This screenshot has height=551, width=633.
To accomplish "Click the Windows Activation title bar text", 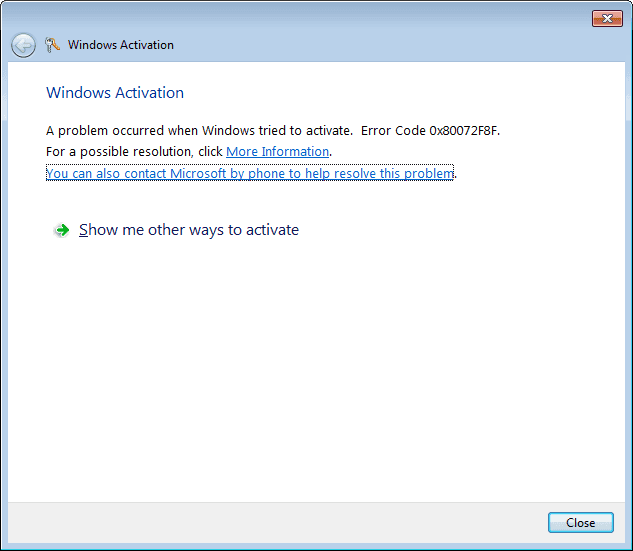I will coord(121,45).
